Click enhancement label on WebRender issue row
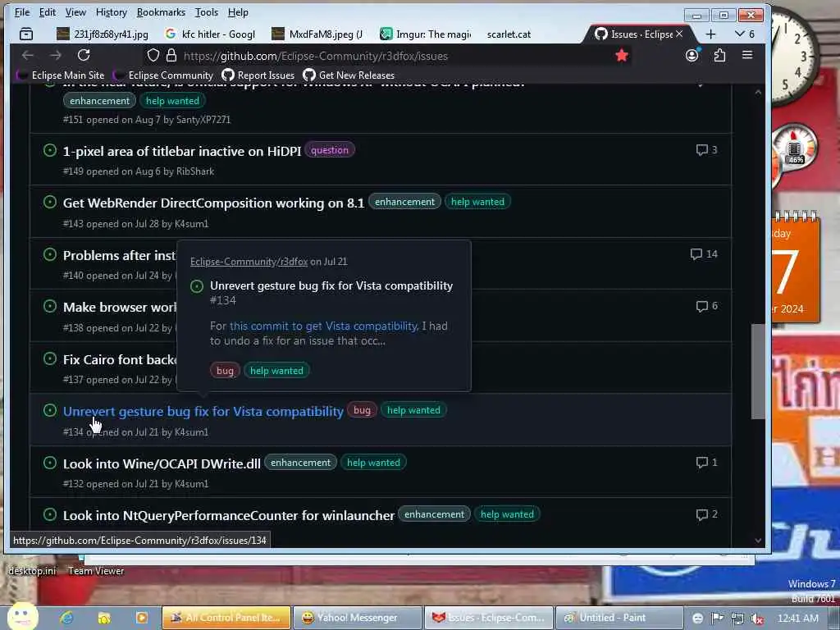Image resolution: width=840 pixels, height=630 pixels. [x=404, y=202]
